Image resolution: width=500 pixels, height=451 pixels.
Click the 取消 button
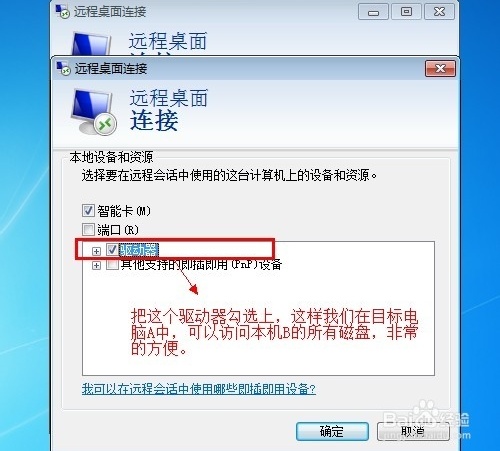click(413, 431)
